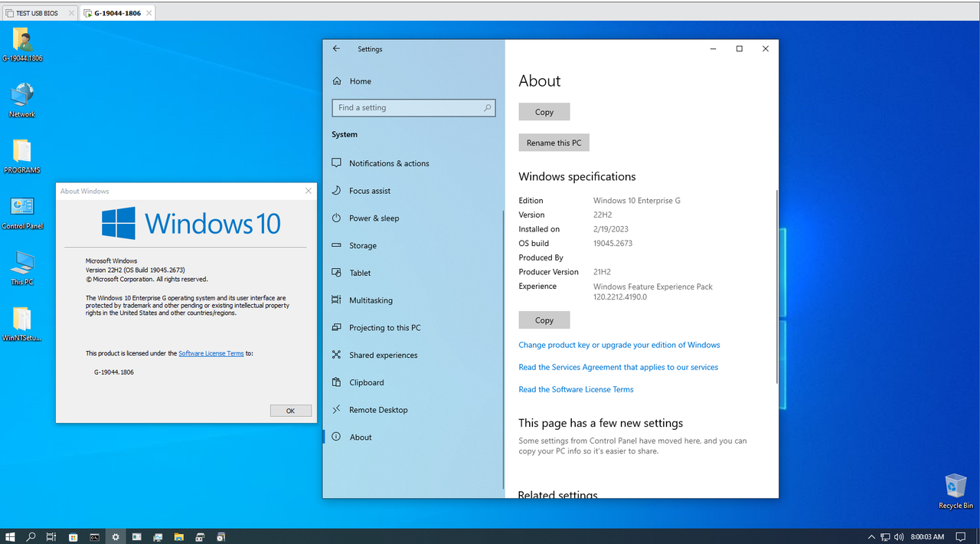
Task: Click the Rename this PC button
Action: coord(554,143)
